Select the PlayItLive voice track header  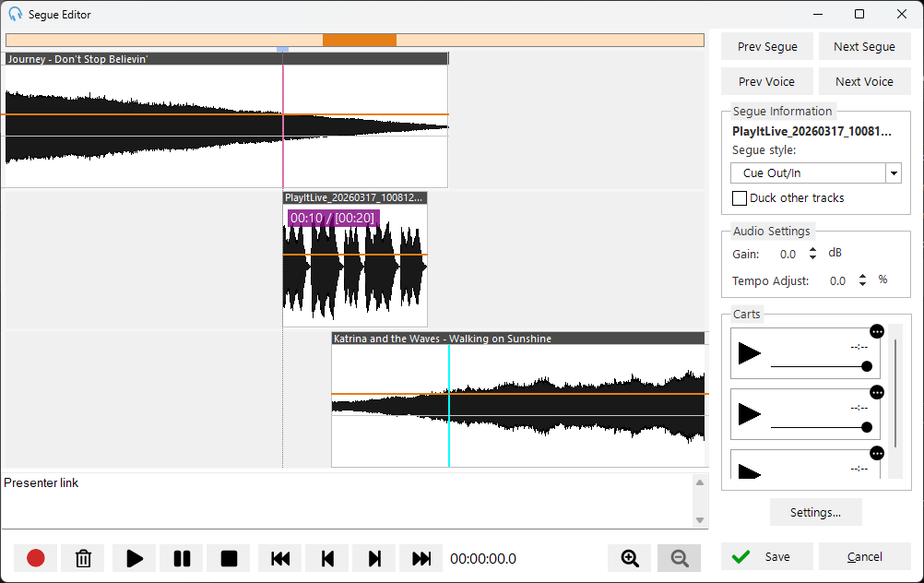(355, 198)
